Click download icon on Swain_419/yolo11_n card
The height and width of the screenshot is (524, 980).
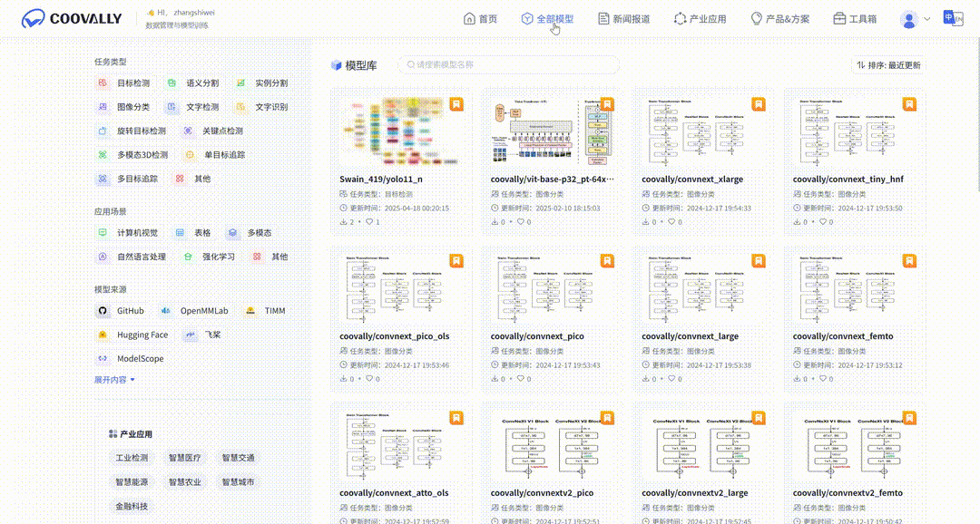pyautogui.click(x=343, y=222)
